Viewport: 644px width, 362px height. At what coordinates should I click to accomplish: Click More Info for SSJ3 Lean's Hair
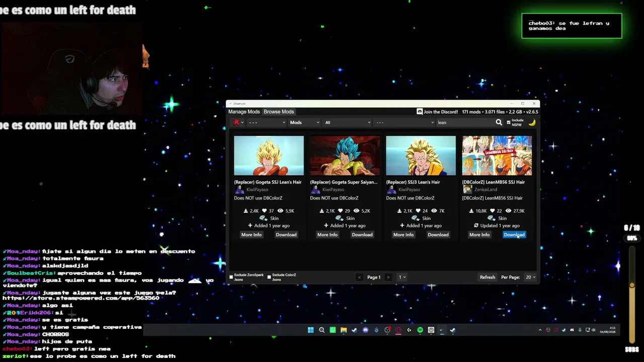click(x=404, y=235)
